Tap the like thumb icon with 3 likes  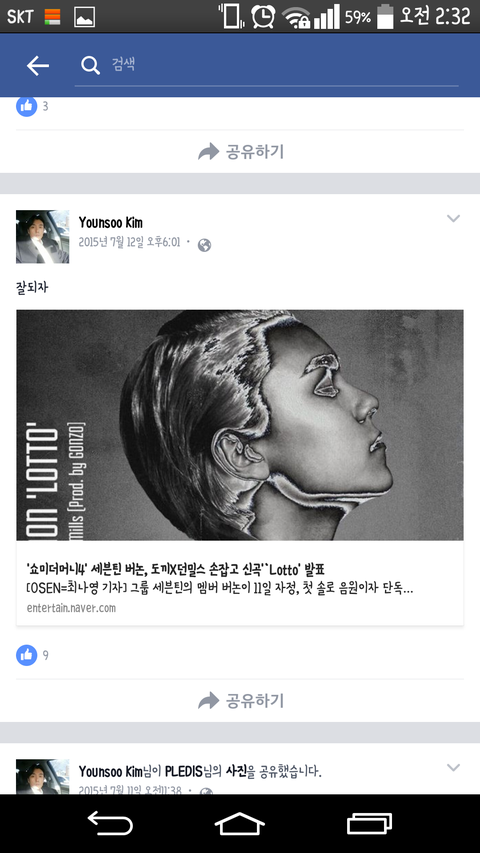pos(26,106)
